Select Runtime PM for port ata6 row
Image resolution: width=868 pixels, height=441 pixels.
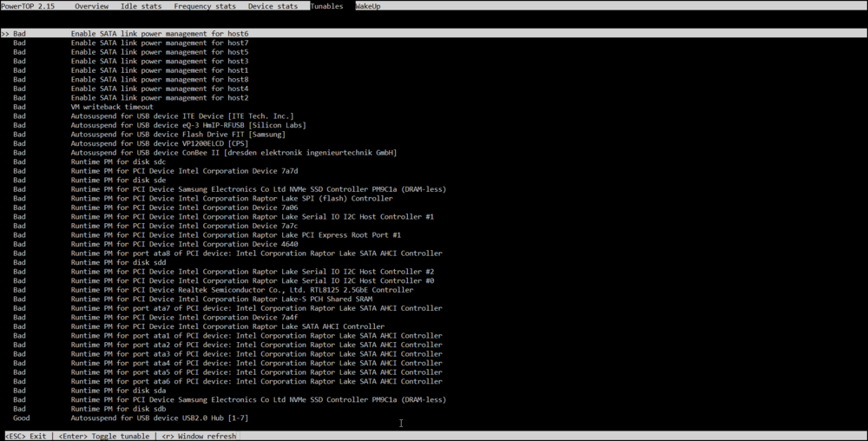pyautogui.click(x=227, y=381)
